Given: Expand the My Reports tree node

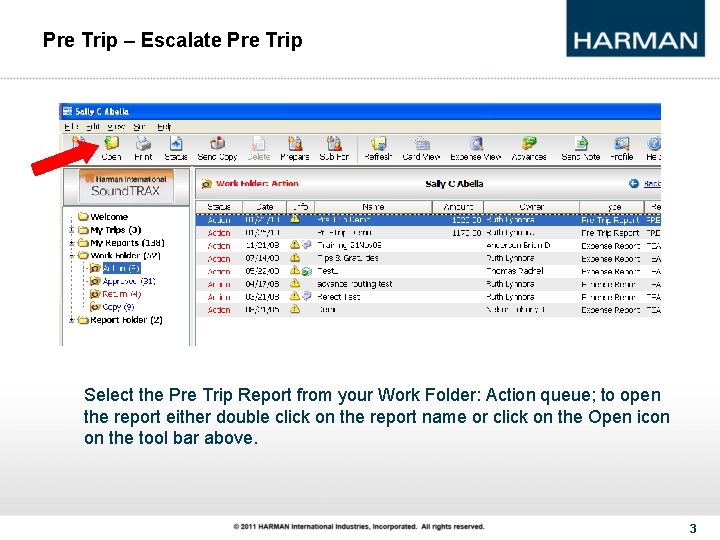Looking at the screenshot, I should [x=72, y=242].
